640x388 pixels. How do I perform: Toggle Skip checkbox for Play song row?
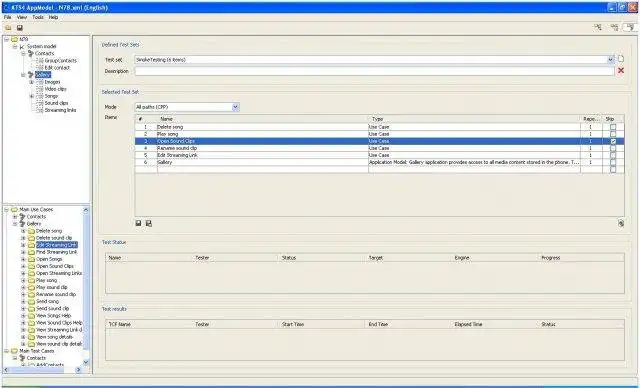(613, 134)
